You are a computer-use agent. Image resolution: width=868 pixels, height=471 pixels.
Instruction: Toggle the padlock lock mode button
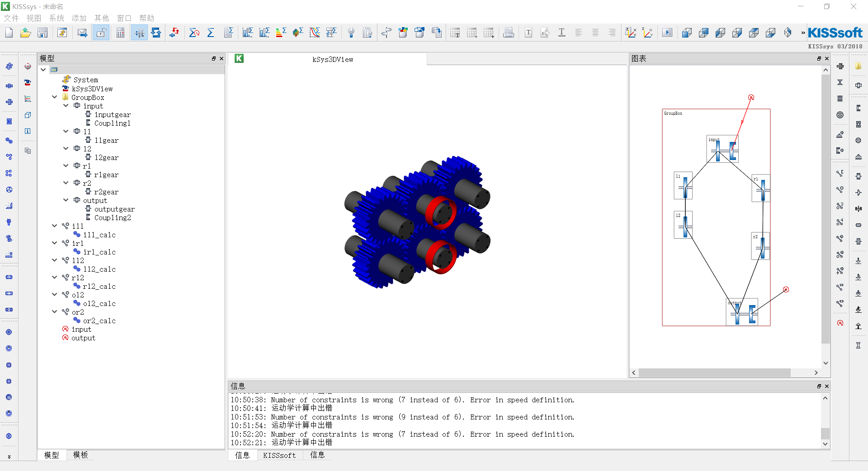click(x=101, y=33)
